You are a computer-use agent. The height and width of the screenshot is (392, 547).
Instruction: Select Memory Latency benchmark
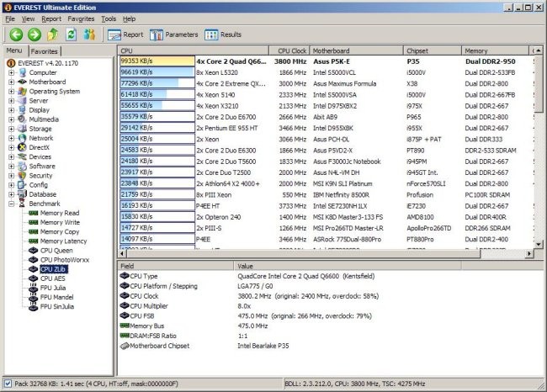(x=63, y=241)
